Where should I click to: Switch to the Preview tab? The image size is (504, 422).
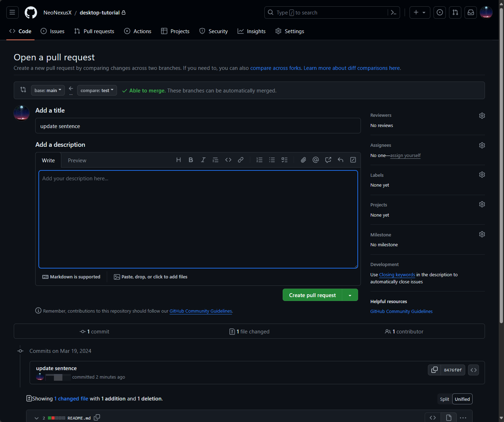coord(77,160)
